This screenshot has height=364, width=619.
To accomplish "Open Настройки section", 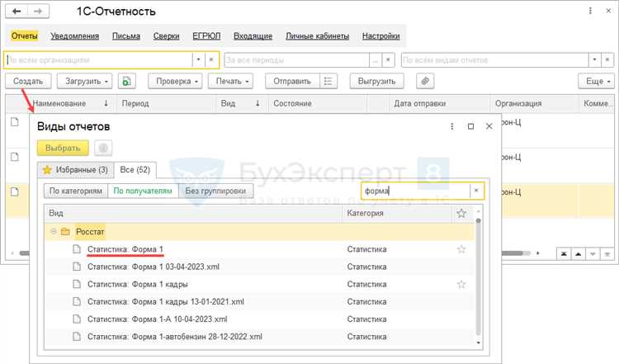I will coord(381,36).
